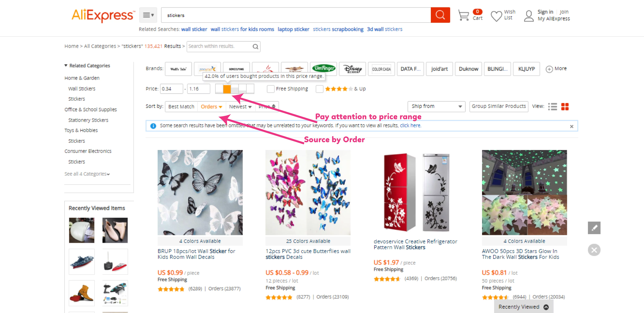644x313 pixels.
Task: Open the Ship from dropdown
Action: (x=436, y=106)
